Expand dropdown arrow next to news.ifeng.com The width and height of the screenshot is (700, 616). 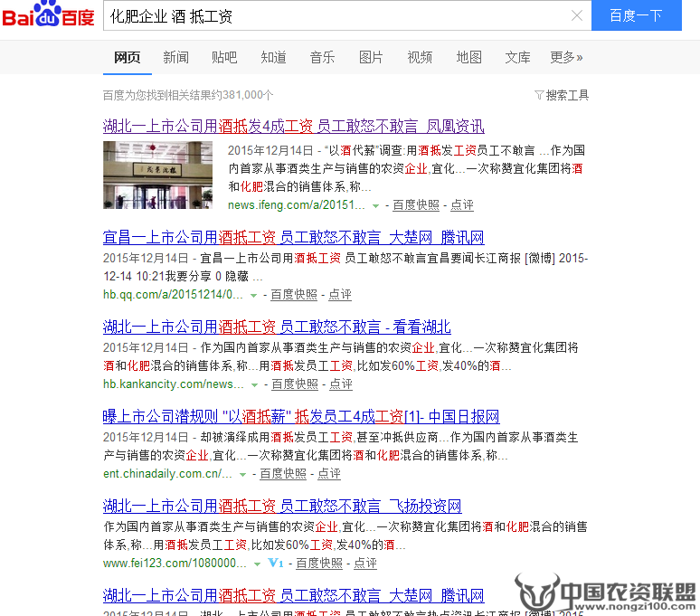coord(376,205)
